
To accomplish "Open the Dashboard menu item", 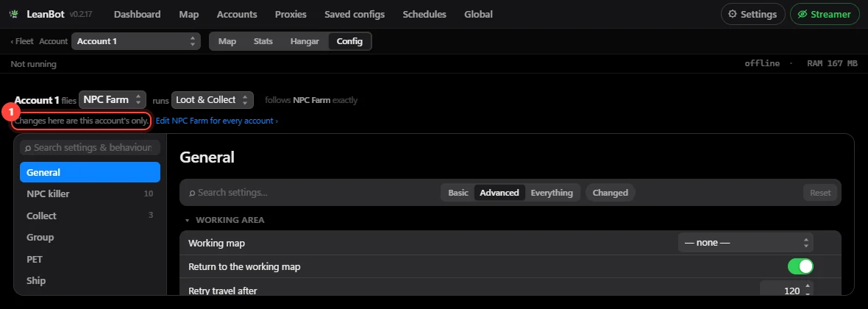I will click(x=138, y=15).
